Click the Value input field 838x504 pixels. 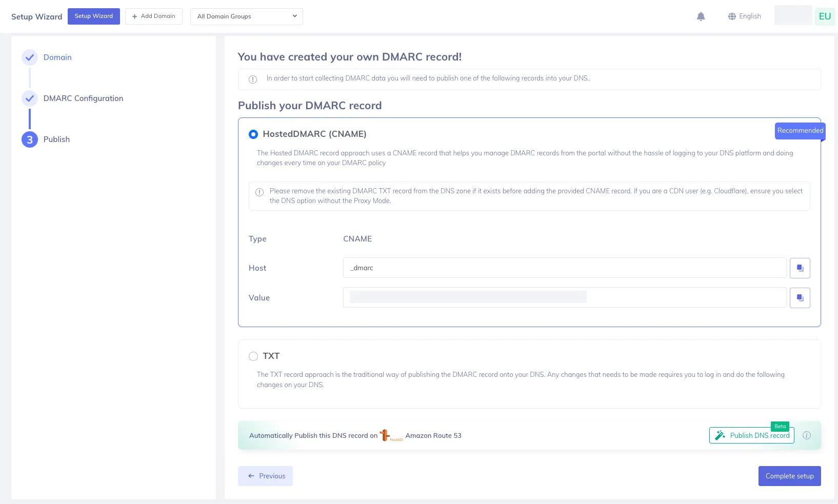pyautogui.click(x=565, y=297)
